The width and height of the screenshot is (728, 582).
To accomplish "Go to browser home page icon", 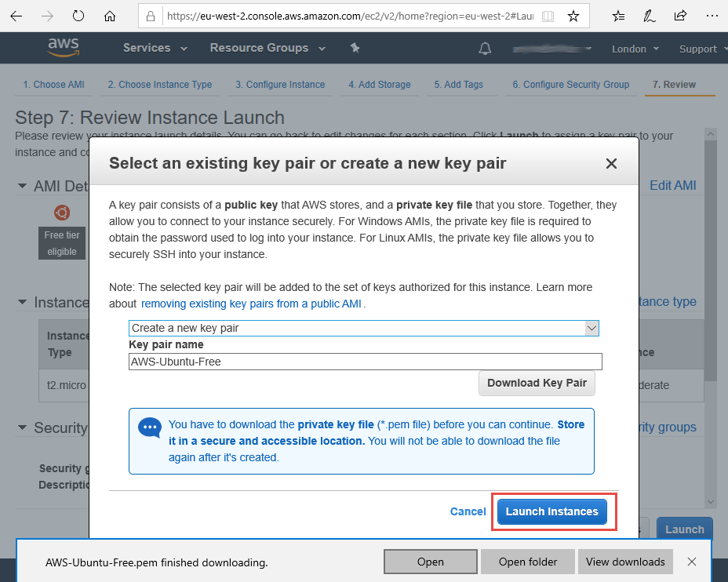I will click(x=110, y=16).
